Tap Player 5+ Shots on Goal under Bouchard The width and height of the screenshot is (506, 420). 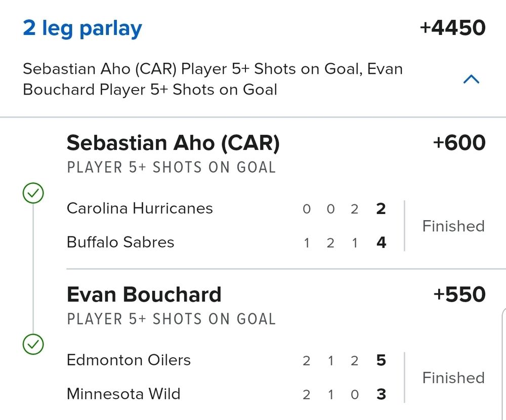tap(171, 319)
